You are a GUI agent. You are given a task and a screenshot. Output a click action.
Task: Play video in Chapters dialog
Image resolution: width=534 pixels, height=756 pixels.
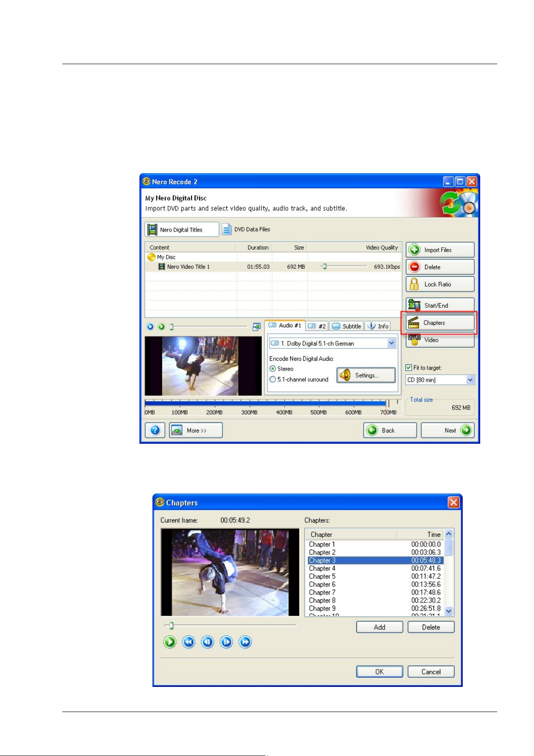point(169,642)
